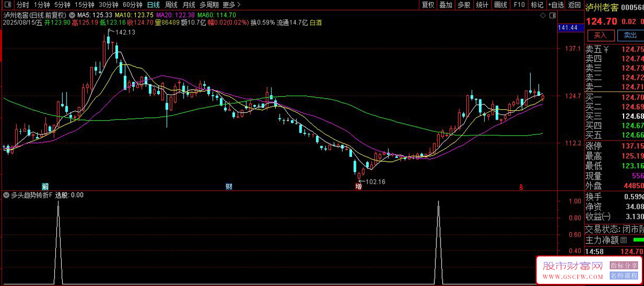Select the 15分钟 period
The width and height of the screenshot is (644, 286).
[x=85, y=5]
